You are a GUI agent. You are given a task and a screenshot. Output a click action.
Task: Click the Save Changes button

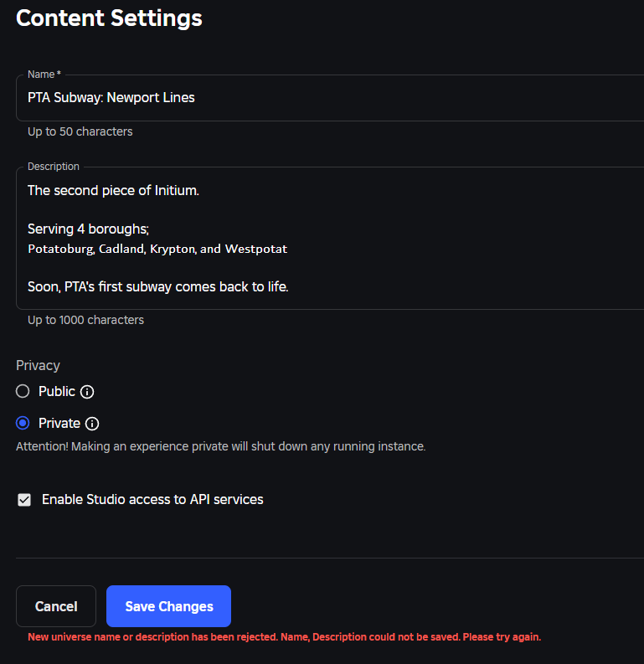click(168, 606)
